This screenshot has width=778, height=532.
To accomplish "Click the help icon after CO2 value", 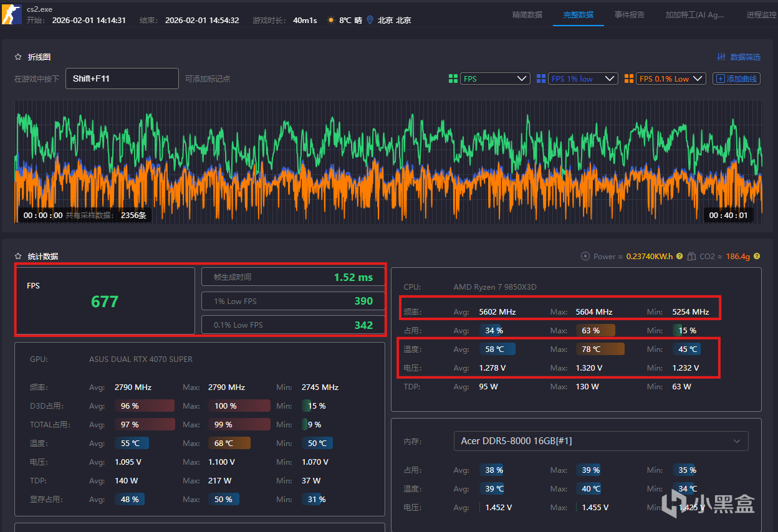I will click(757, 256).
